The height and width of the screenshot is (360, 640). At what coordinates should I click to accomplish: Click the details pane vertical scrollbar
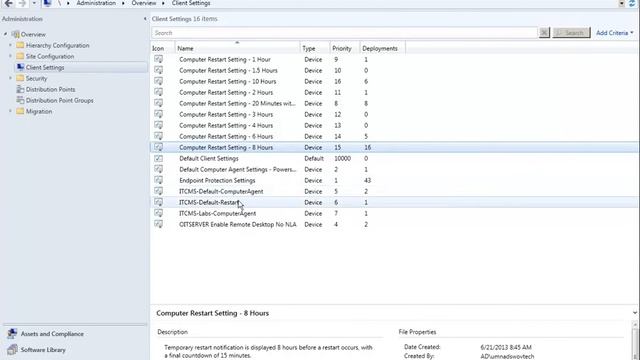pyautogui.click(x=635, y=341)
